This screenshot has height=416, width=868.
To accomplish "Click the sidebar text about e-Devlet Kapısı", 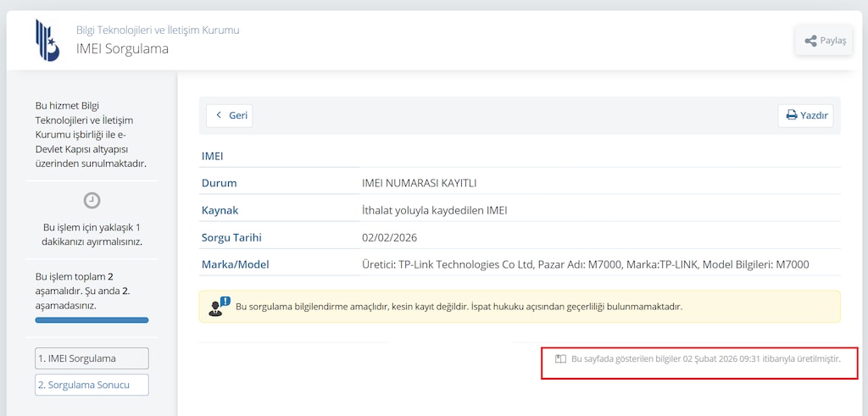I will pyautogui.click(x=91, y=135).
